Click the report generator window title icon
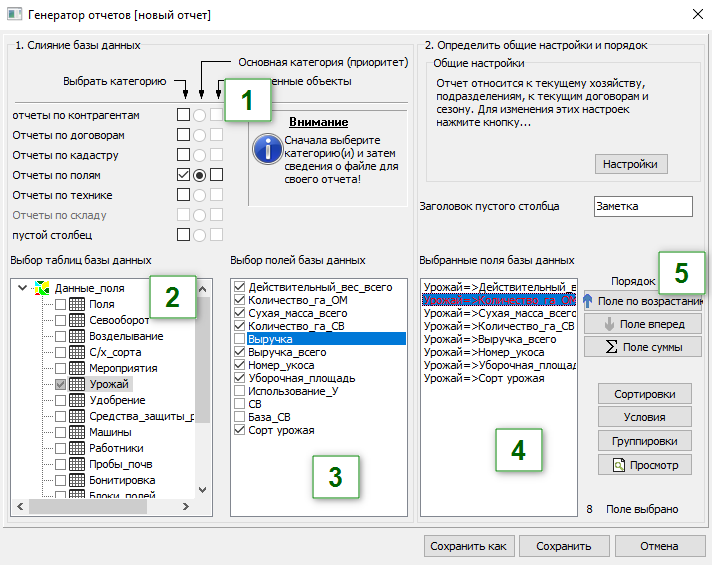 [x=15, y=14]
